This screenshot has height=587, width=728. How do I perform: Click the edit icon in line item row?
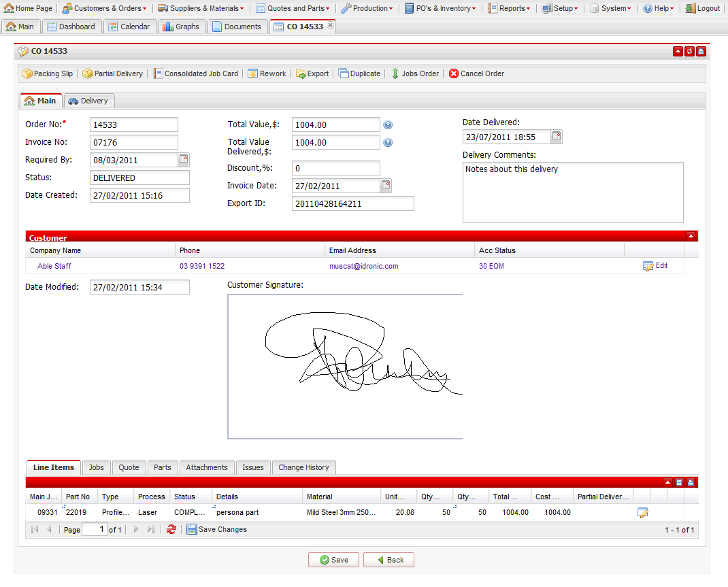coord(642,513)
